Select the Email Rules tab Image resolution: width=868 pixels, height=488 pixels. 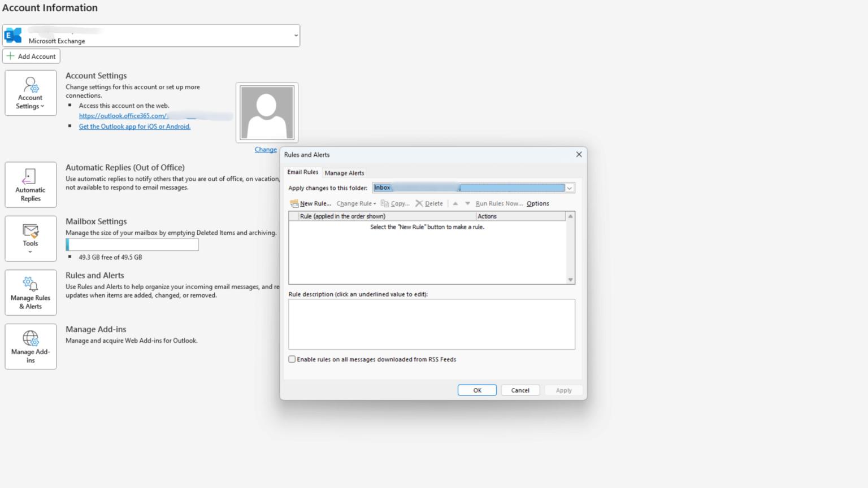click(303, 172)
